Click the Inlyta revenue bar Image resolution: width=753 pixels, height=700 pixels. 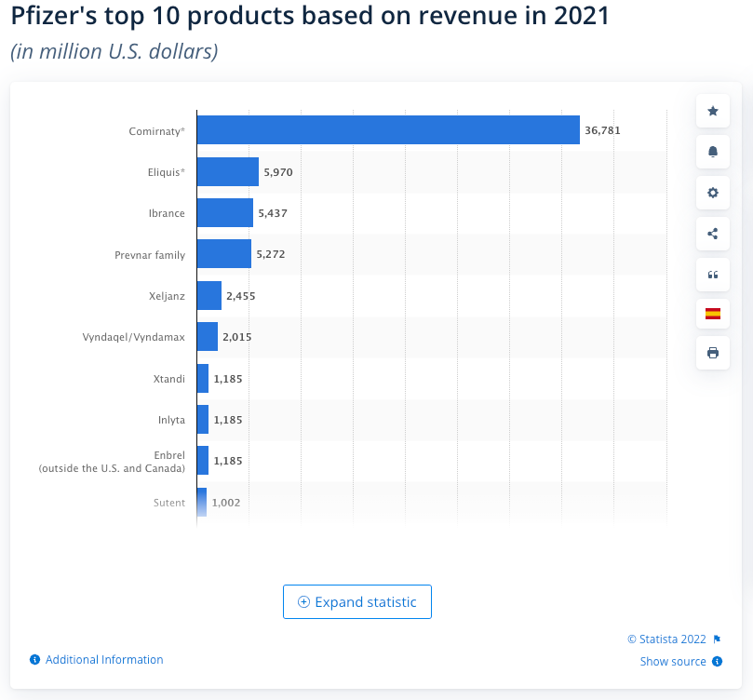tap(203, 419)
